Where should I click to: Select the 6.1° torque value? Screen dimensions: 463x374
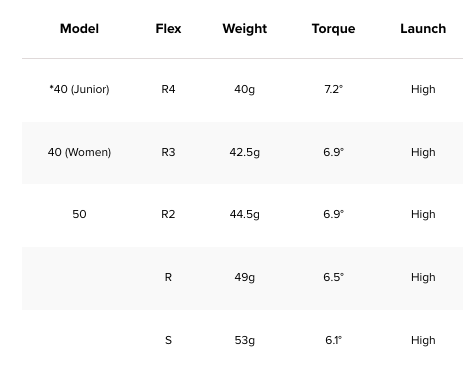click(333, 340)
